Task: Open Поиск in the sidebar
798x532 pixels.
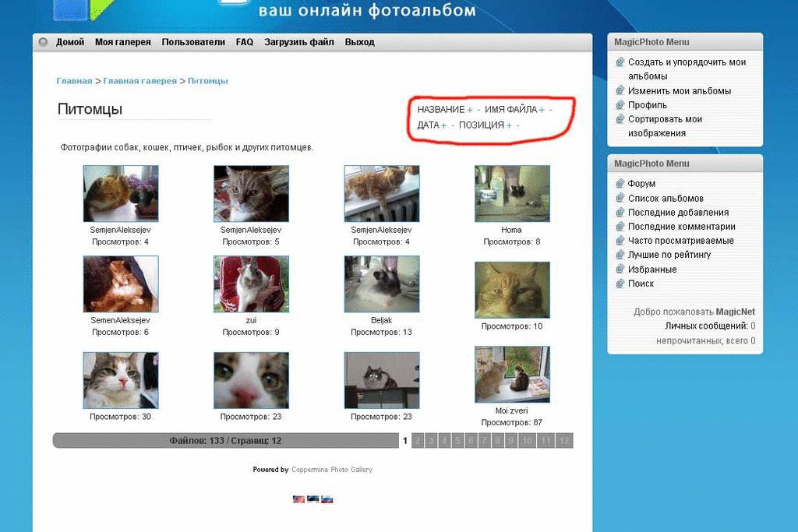Action: coord(641,284)
